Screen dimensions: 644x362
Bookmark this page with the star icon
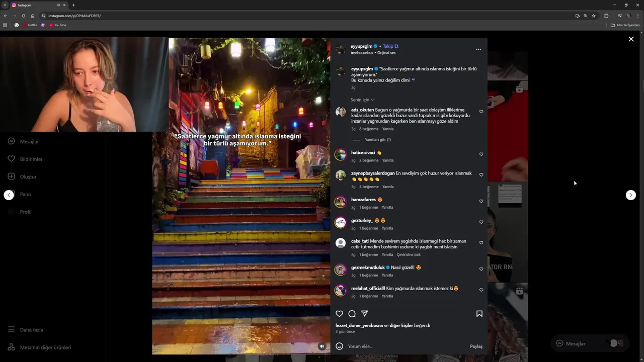pyautogui.click(x=594, y=16)
